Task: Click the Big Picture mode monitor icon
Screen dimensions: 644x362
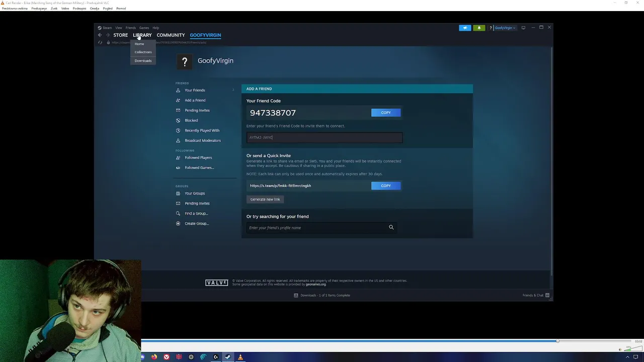Action: point(523,28)
